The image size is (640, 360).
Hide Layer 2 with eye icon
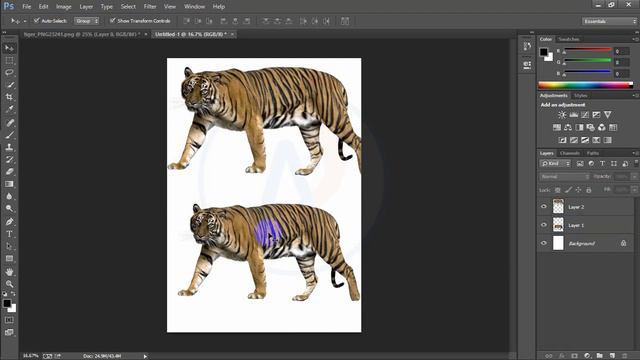544,207
